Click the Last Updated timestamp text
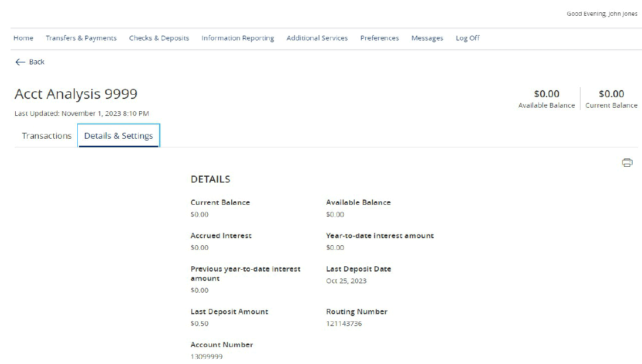The image size is (642, 364). click(x=81, y=114)
